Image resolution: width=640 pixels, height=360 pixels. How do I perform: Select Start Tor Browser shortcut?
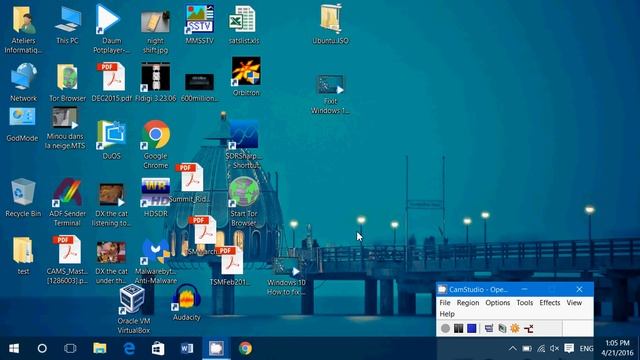(244, 202)
